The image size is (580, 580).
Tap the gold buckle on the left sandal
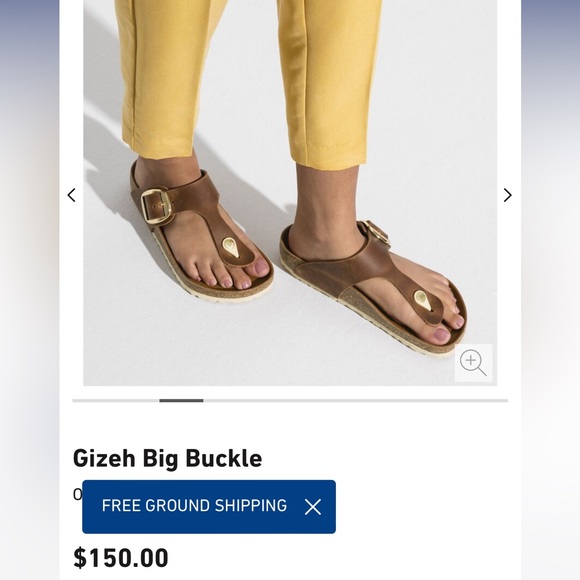click(156, 206)
